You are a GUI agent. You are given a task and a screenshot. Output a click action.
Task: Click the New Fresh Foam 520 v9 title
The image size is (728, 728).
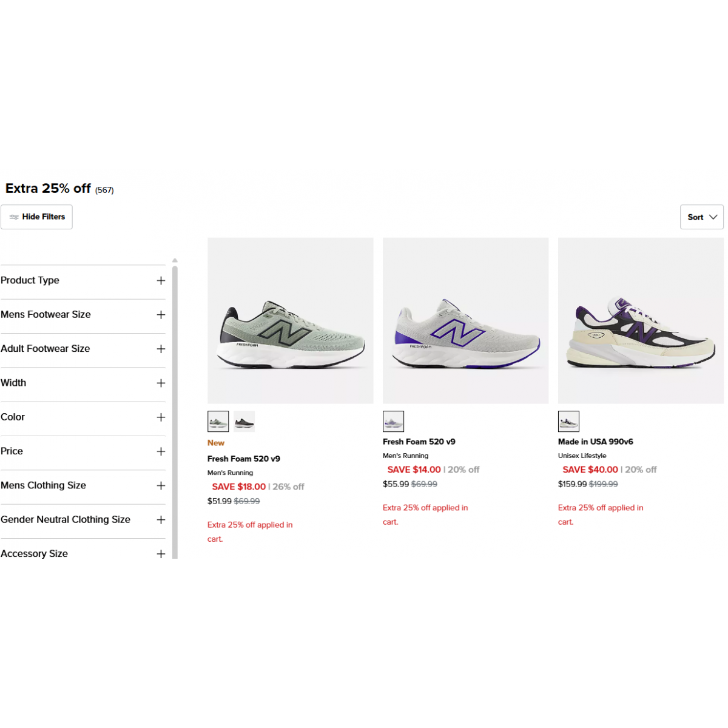[243, 459]
